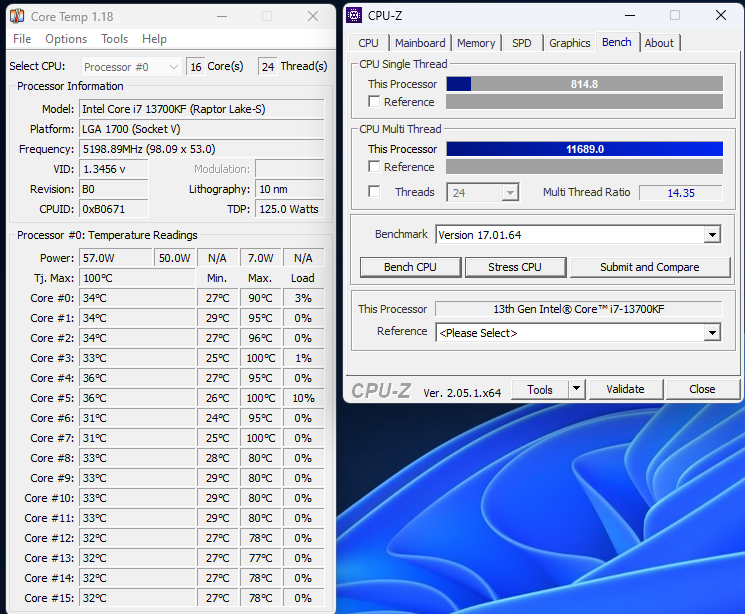Toggle the Threads checkbox
745x614 pixels.
[x=374, y=192]
